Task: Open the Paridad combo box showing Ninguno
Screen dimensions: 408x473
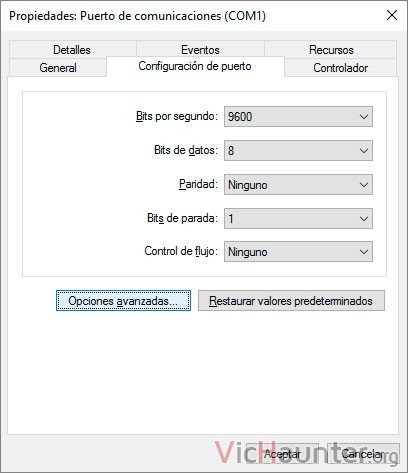Action: point(298,185)
